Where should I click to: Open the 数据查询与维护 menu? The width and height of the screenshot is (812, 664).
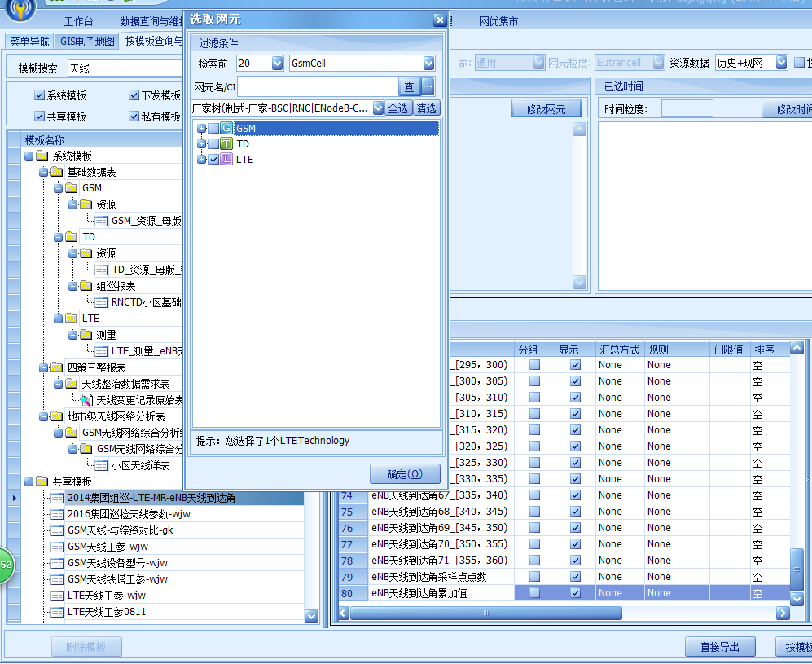click(x=151, y=21)
